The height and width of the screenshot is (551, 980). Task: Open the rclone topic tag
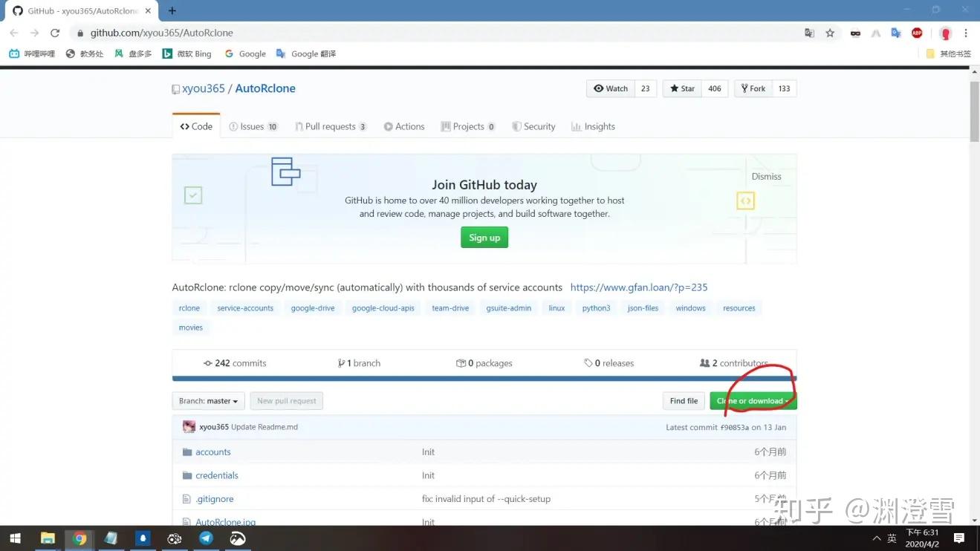click(x=189, y=308)
